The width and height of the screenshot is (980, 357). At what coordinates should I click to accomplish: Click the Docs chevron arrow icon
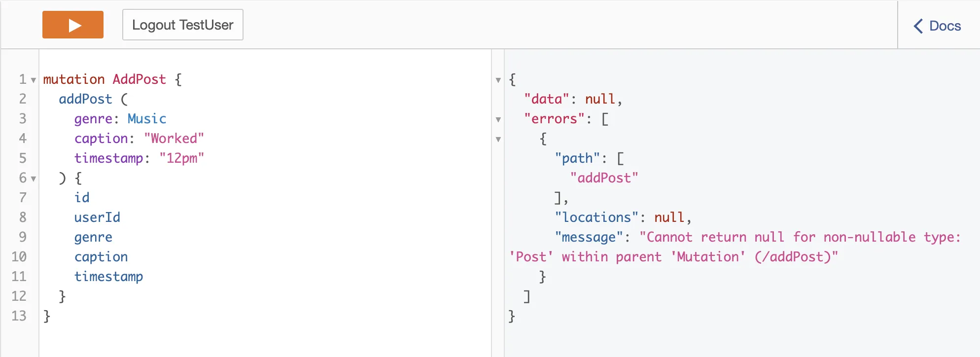coord(918,26)
